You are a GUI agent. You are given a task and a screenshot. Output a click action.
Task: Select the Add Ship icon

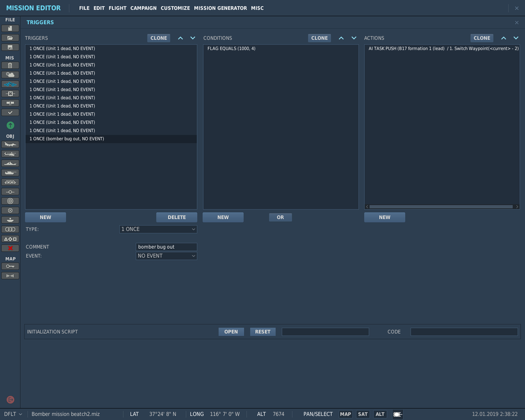coord(10,163)
